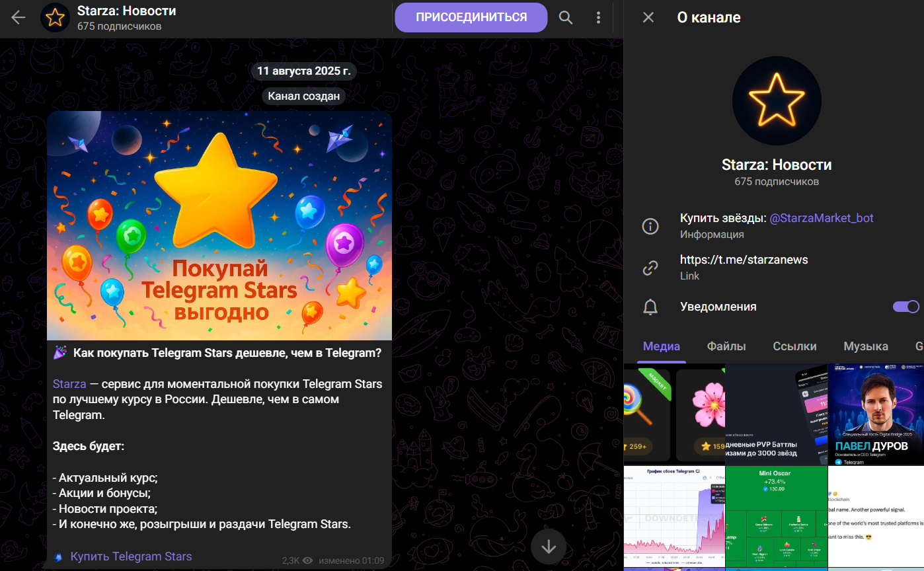
Task: Click the 675 подписчиков text under info avatar
Action: (777, 181)
